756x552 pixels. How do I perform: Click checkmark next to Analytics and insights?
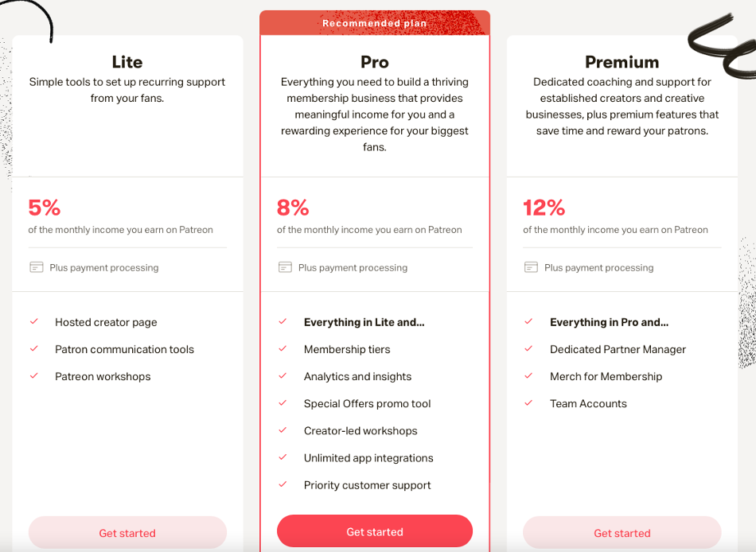[x=283, y=375]
